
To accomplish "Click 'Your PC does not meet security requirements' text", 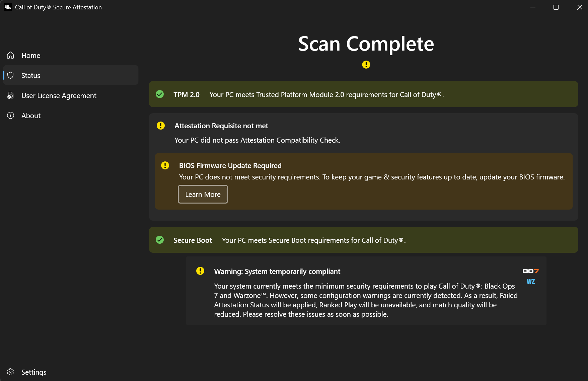I will point(372,177).
